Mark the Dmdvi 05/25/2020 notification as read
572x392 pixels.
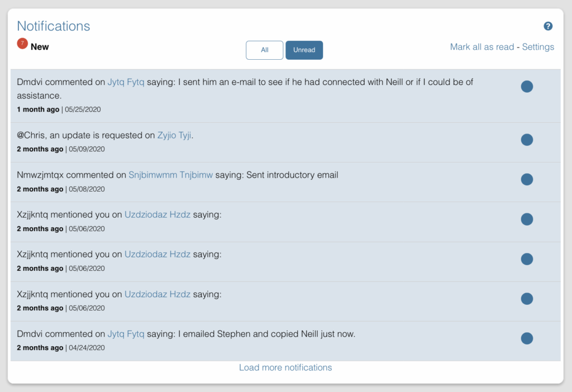pos(527,87)
